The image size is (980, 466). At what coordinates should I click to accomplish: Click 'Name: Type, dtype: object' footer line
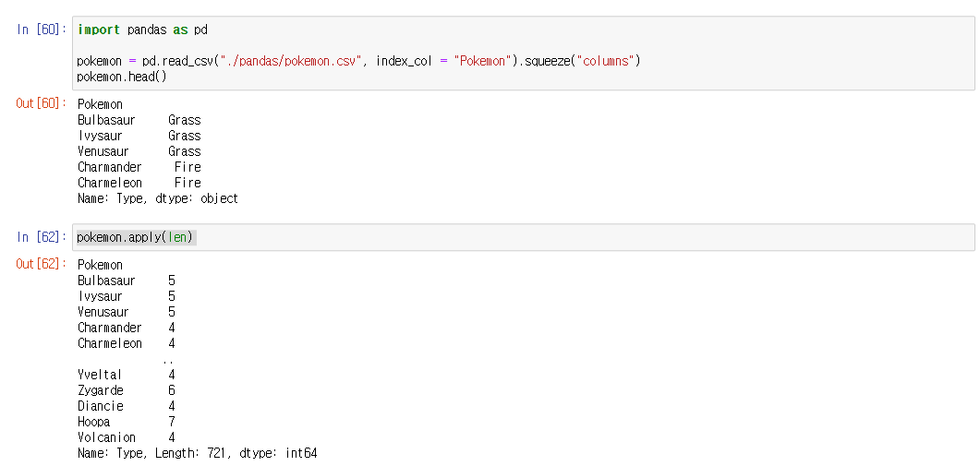[158, 198]
